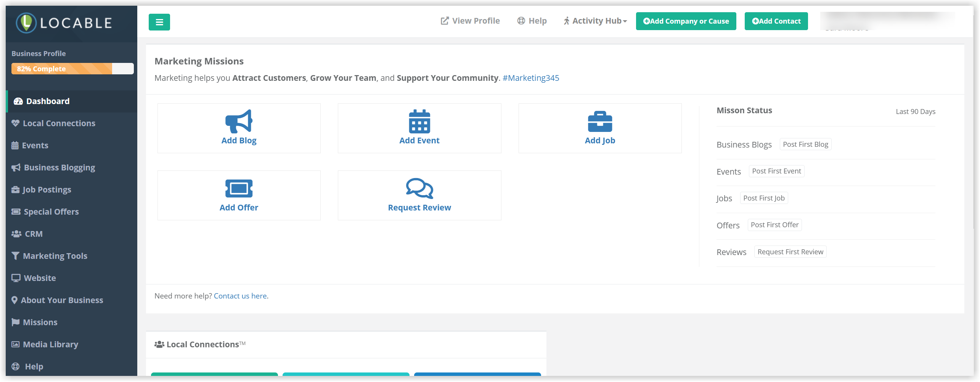Open Business Blogging from sidebar
Screen dimensions: 980x382
(72, 167)
